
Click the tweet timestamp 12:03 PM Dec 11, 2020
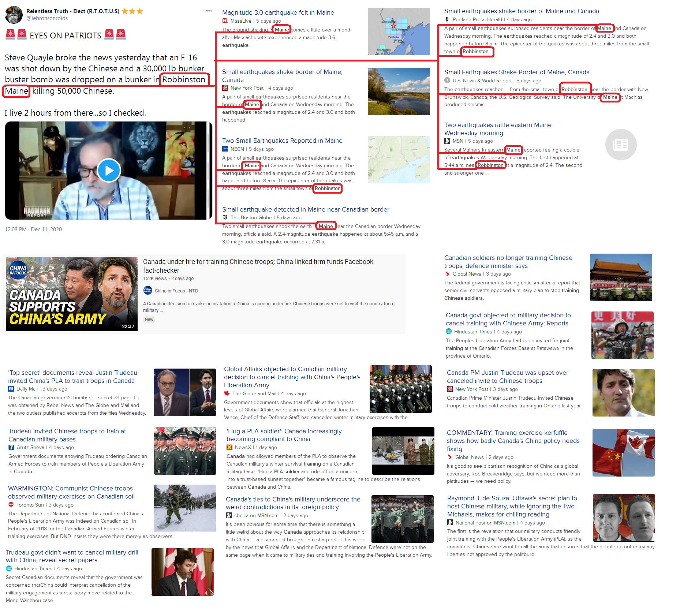(x=33, y=229)
